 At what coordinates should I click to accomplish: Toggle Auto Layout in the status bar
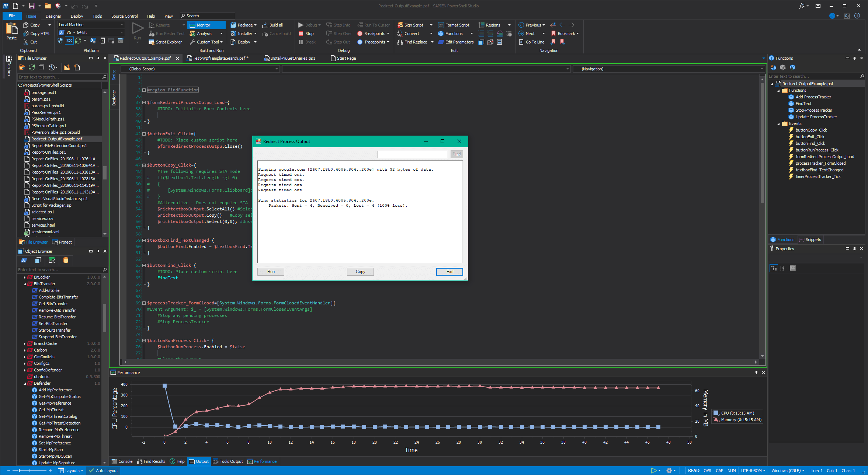click(x=103, y=471)
